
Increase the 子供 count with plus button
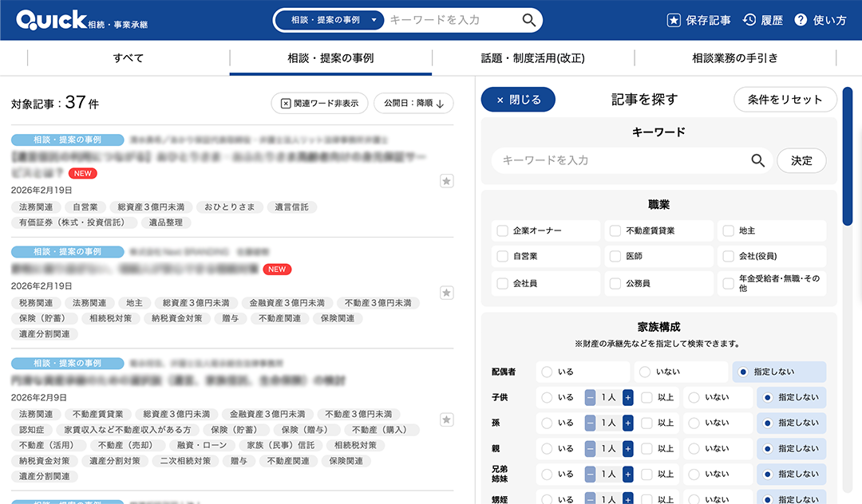coord(627,397)
